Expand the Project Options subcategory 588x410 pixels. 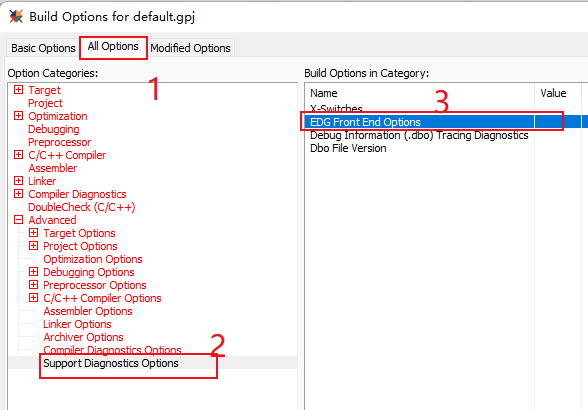tap(33, 246)
